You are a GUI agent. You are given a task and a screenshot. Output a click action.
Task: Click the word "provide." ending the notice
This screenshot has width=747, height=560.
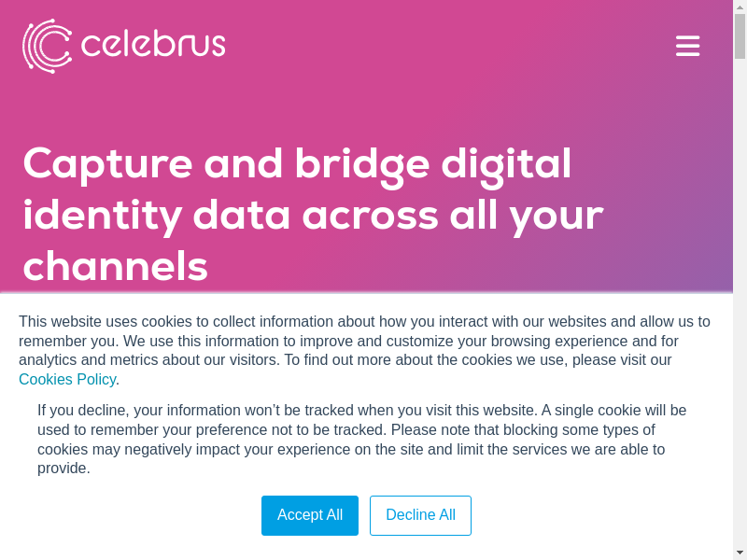63,469
